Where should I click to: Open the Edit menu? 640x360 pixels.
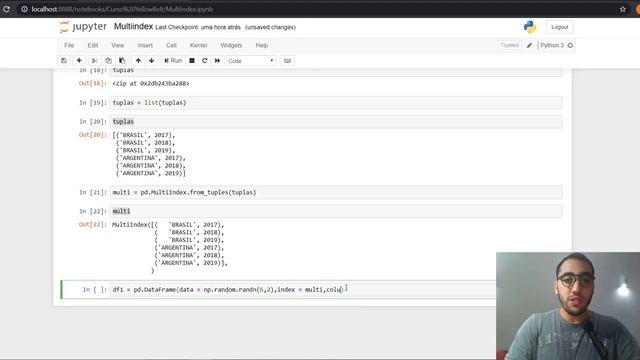click(x=93, y=45)
